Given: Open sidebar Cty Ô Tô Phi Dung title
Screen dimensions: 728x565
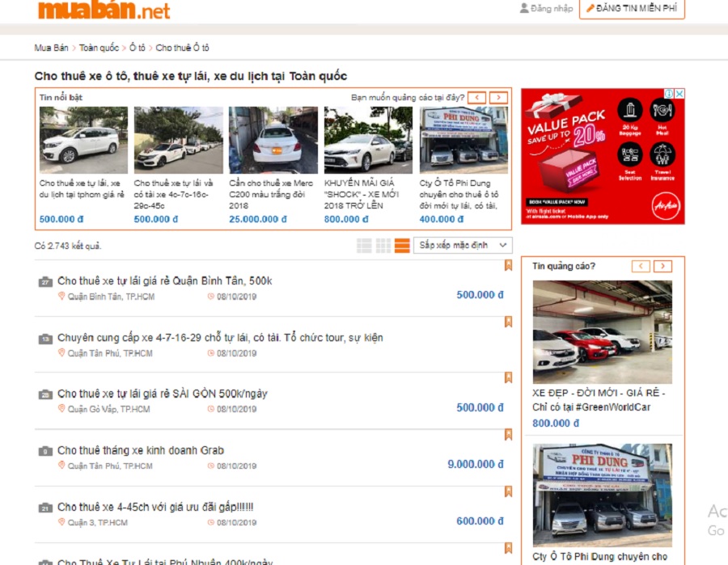Looking at the screenshot, I should [600, 557].
